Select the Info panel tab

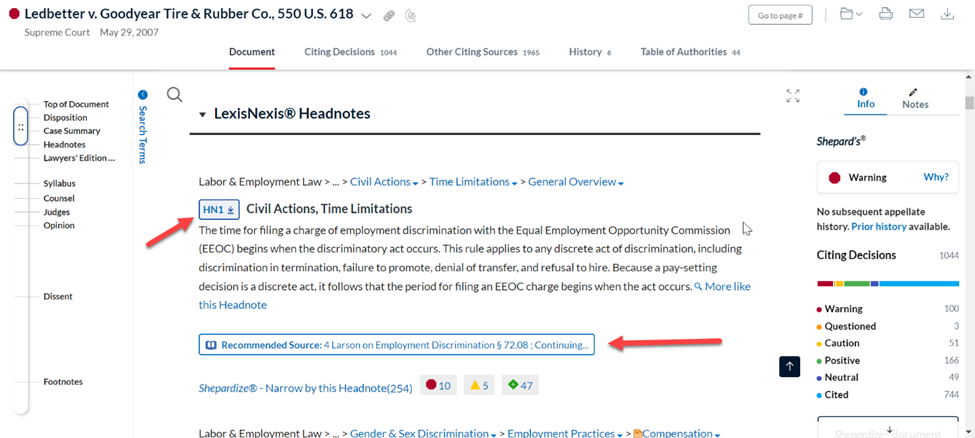pos(866,100)
